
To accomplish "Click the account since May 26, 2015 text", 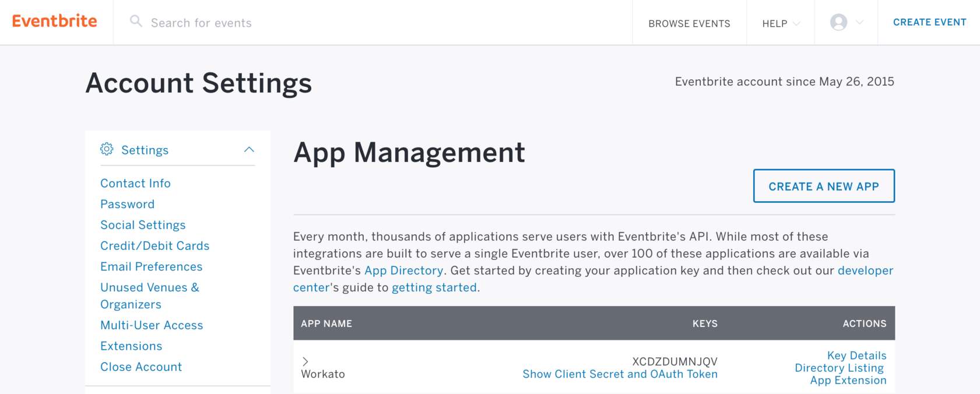I will [x=785, y=82].
